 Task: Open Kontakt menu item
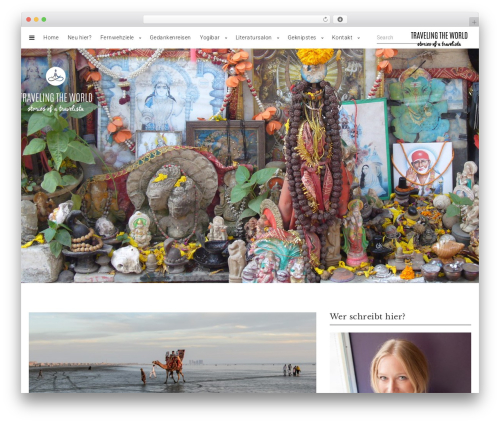pyautogui.click(x=342, y=38)
